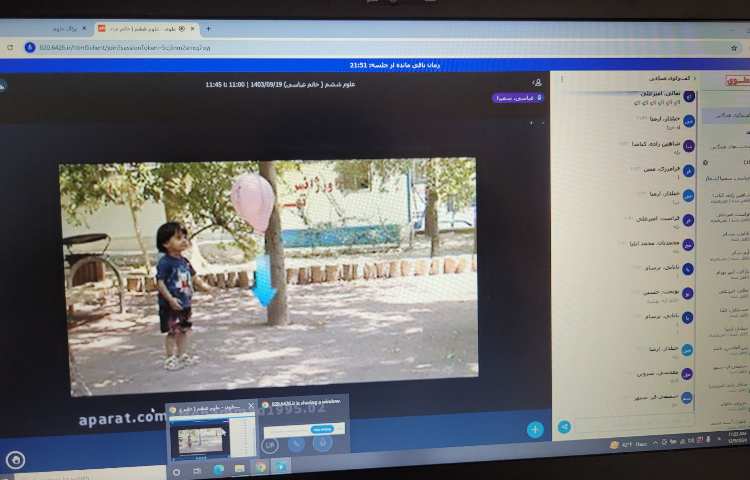This screenshot has height=480, width=750.
Task: Click the blue plus actions button
Action: (x=535, y=429)
